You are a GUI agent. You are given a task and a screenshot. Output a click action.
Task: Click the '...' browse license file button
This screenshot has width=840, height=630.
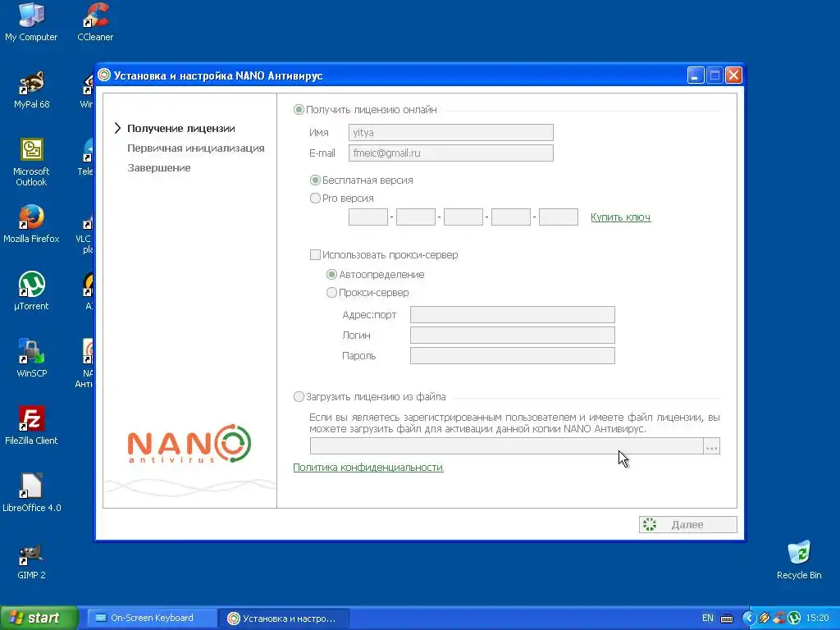click(x=711, y=445)
